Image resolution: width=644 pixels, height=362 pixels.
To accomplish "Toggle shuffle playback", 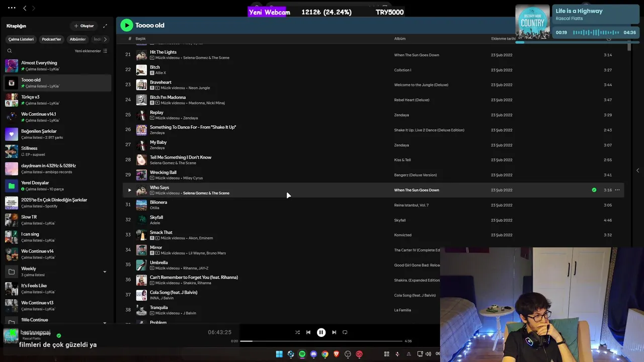I will point(297,332).
